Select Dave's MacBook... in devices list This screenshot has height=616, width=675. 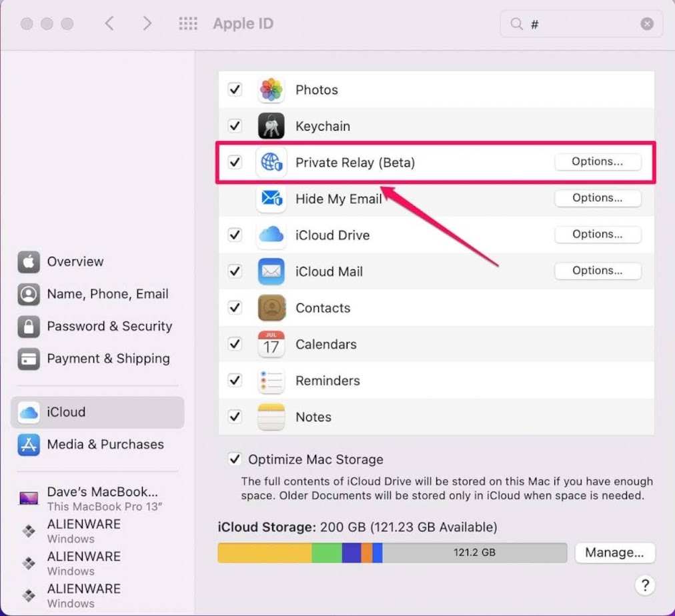(x=98, y=499)
